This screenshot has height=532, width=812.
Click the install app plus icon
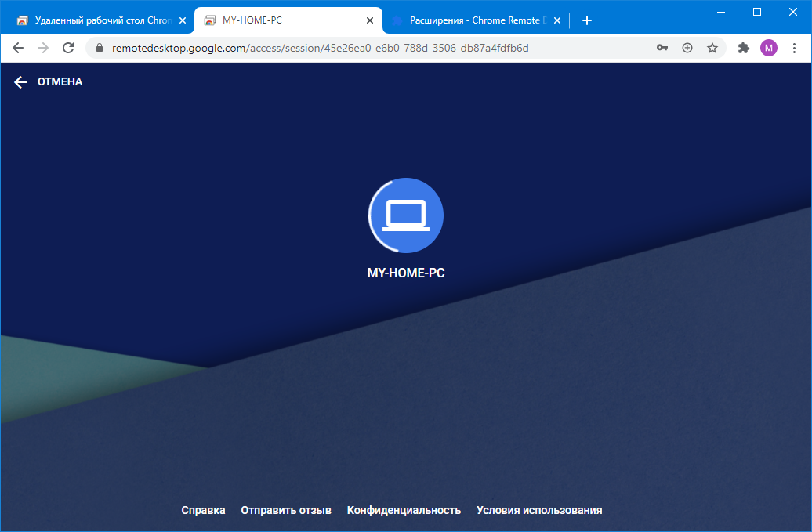pyautogui.click(x=687, y=48)
